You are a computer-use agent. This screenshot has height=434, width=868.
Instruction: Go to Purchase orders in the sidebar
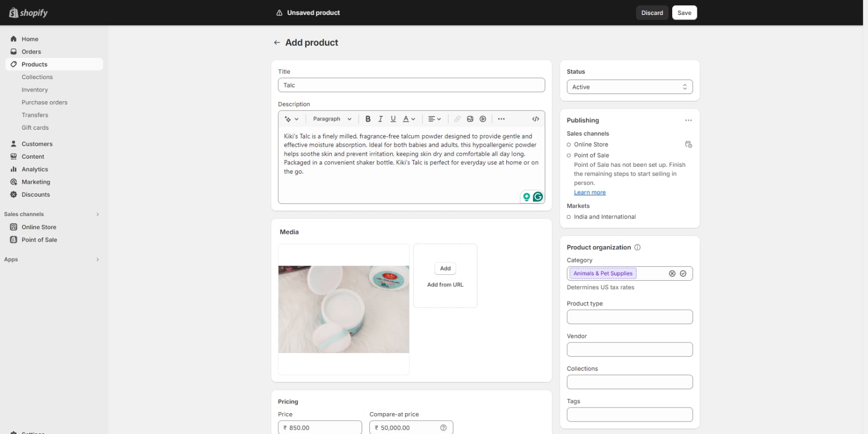tap(44, 102)
